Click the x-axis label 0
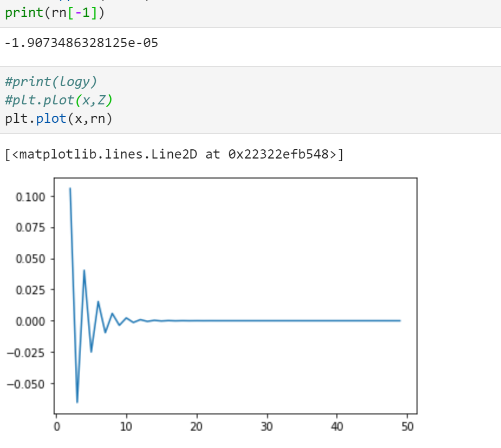This screenshot has height=448, width=501. click(57, 426)
